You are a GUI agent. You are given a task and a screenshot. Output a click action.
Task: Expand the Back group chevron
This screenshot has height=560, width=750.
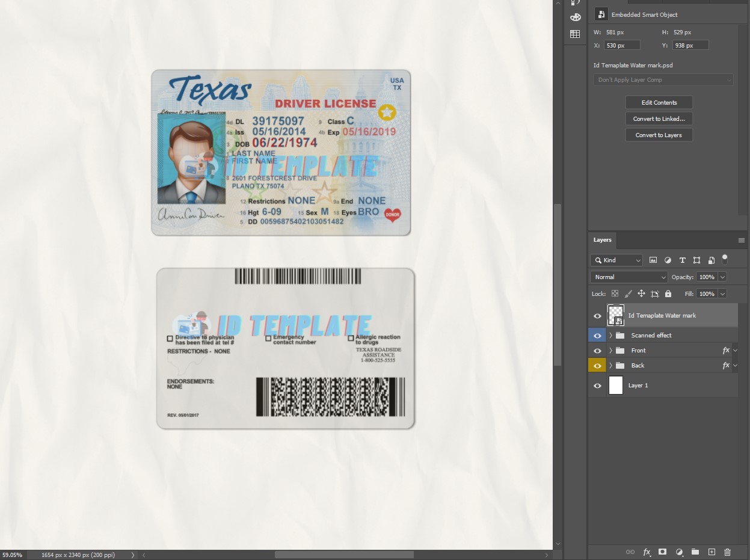click(x=610, y=365)
